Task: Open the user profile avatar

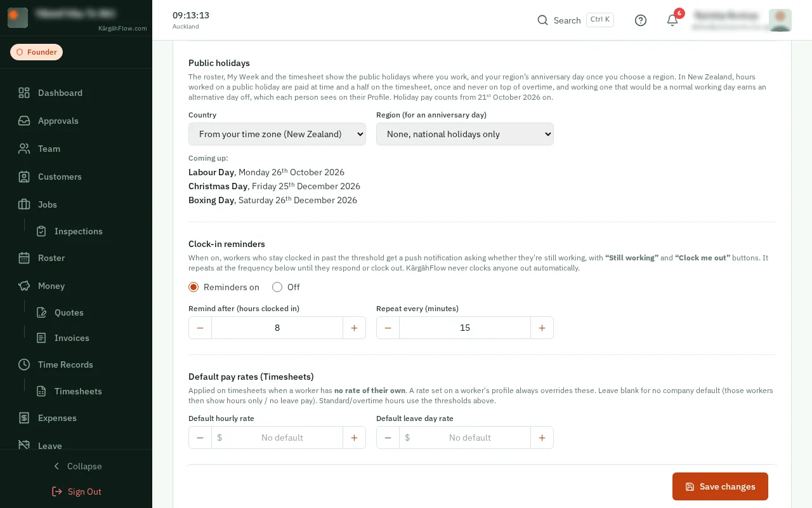Action: pos(780,20)
